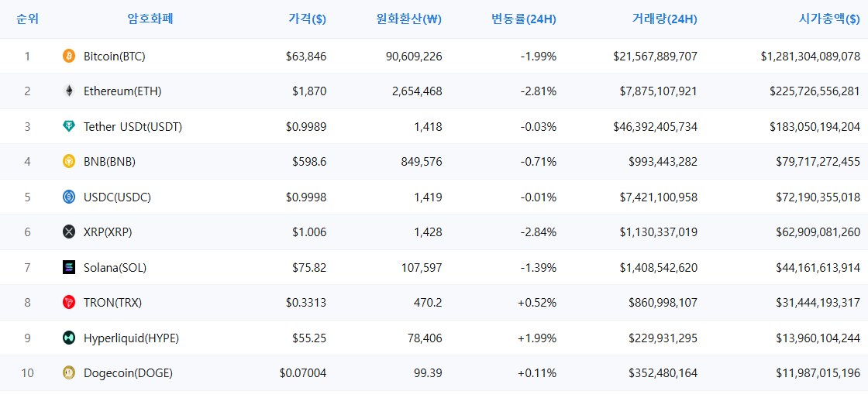Select Solana change -1.39%
Screen dimensions: 868x398
(x=539, y=268)
